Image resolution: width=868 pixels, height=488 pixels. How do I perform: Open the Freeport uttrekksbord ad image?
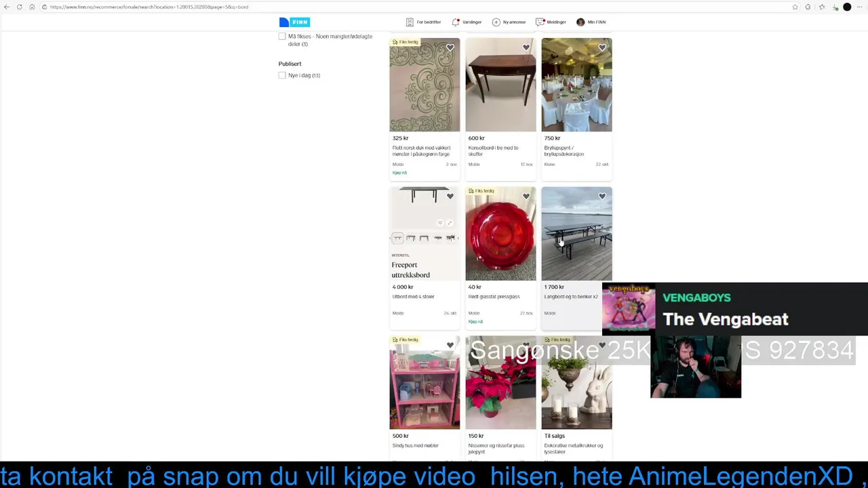pos(425,234)
